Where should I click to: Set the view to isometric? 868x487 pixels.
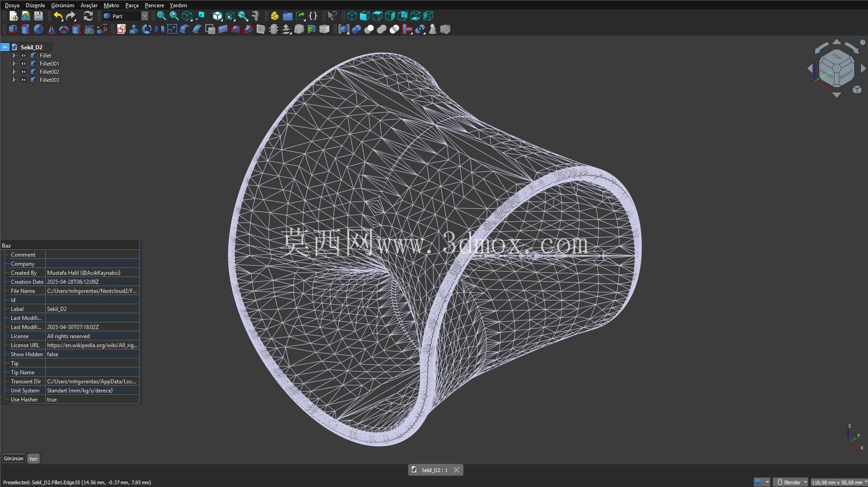click(352, 16)
